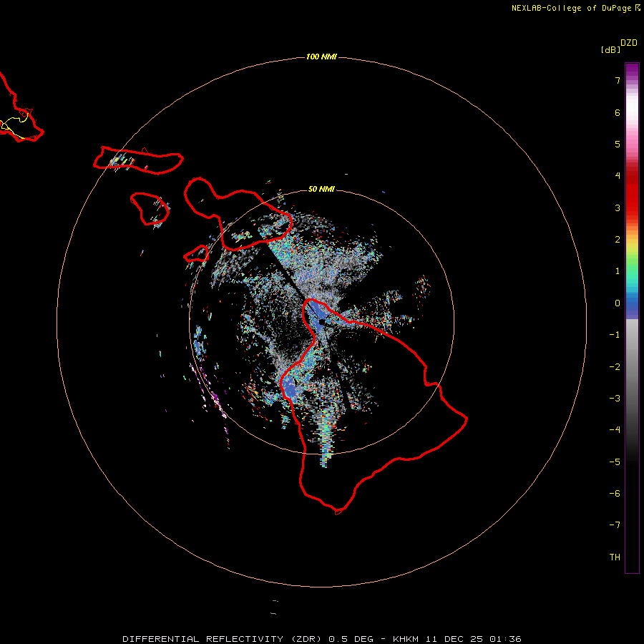The width and height of the screenshot is (644, 644).
Task: Click the -3 value on the color scale
Action: [615, 399]
